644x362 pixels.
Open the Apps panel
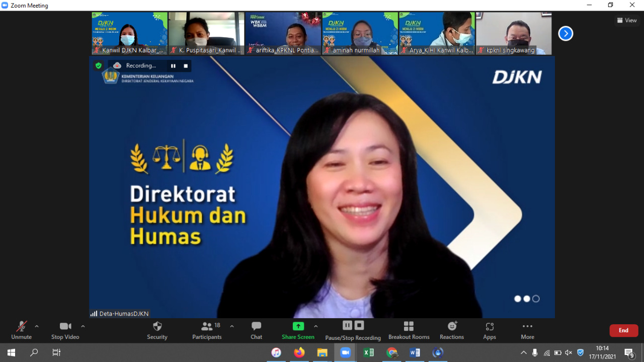[x=490, y=330]
